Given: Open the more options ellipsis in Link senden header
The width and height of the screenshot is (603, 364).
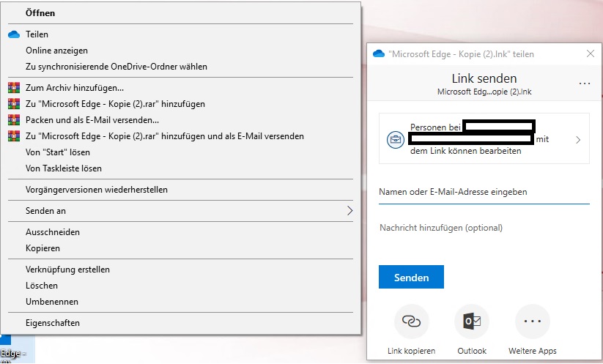Looking at the screenshot, I should (x=584, y=83).
